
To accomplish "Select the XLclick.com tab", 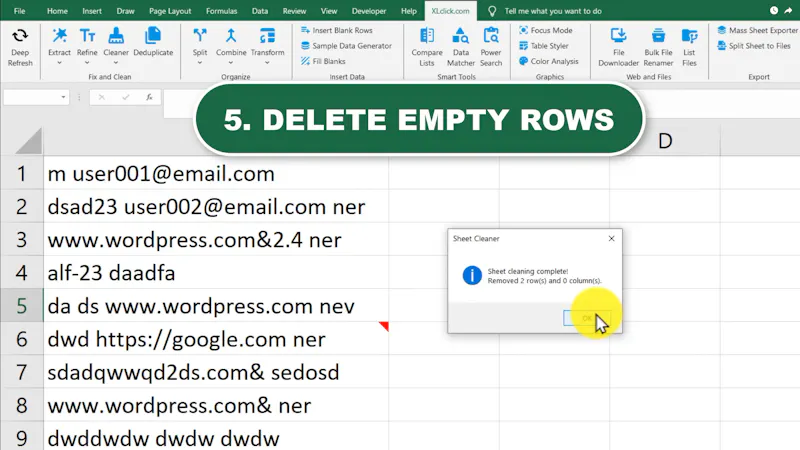I will pyautogui.click(x=450, y=11).
